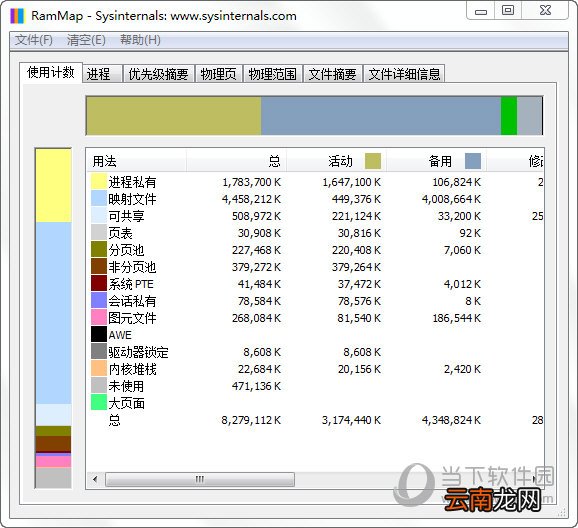The height and width of the screenshot is (528, 578).
Task: Switch to the 优先级摘要 tab
Action: click(159, 74)
